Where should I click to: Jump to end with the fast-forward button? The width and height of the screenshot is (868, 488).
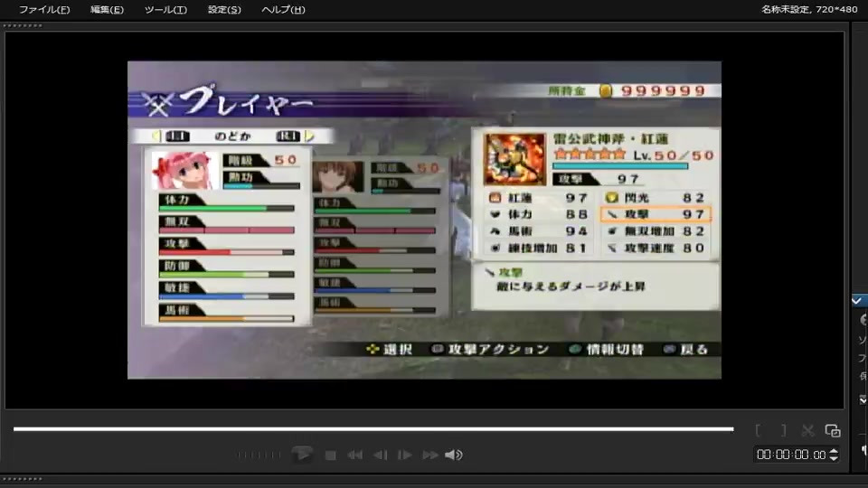(430, 455)
